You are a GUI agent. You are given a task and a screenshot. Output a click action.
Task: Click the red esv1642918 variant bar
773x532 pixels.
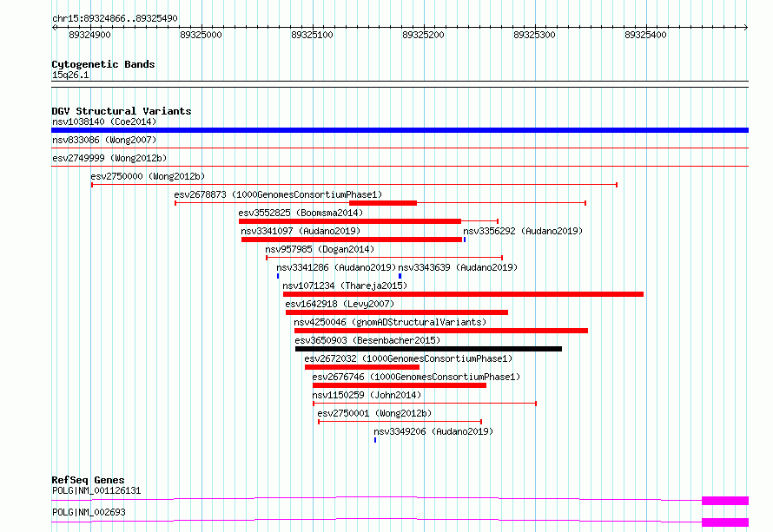pos(397,312)
